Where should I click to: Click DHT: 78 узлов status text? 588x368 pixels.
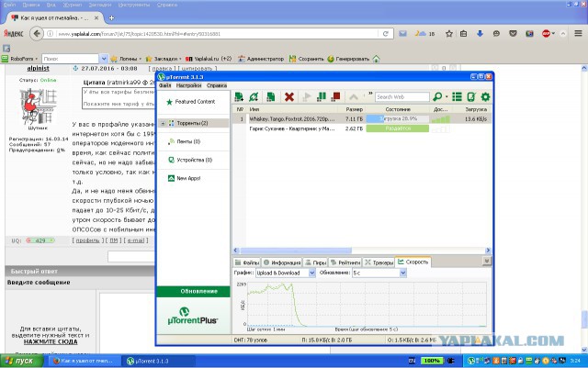point(251,340)
